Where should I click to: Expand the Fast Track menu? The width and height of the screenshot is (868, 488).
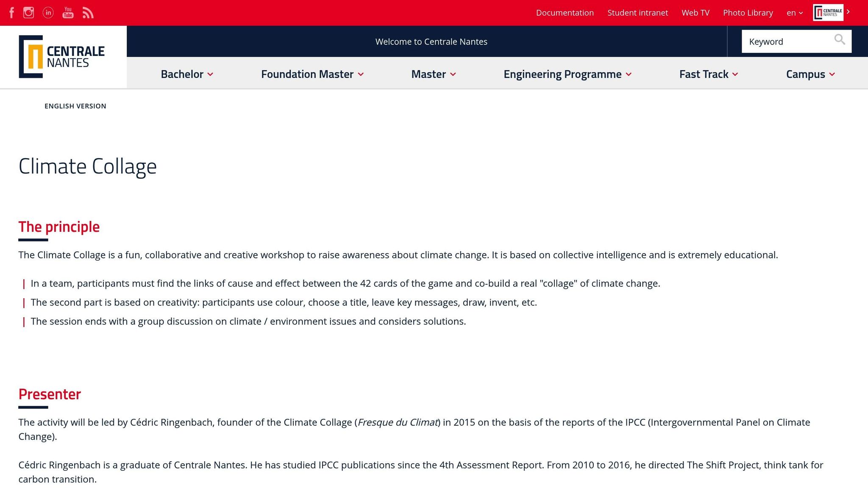(x=709, y=74)
